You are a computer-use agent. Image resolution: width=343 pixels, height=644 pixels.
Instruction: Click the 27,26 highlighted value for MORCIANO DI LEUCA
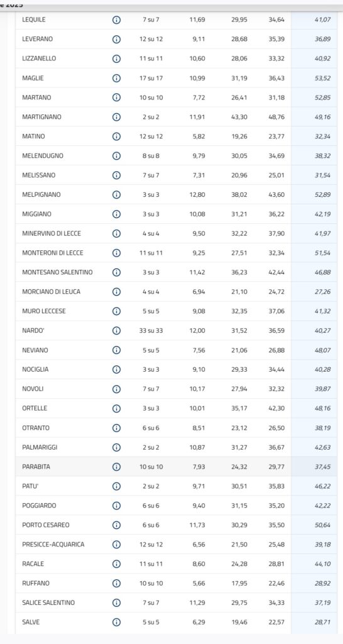click(x=322, y=292)
